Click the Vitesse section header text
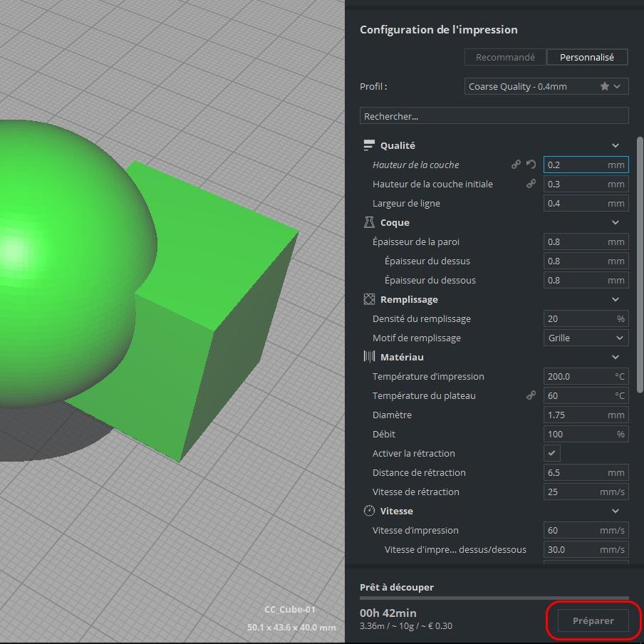Viewport: 644px width, 644px height. (396, 511)
